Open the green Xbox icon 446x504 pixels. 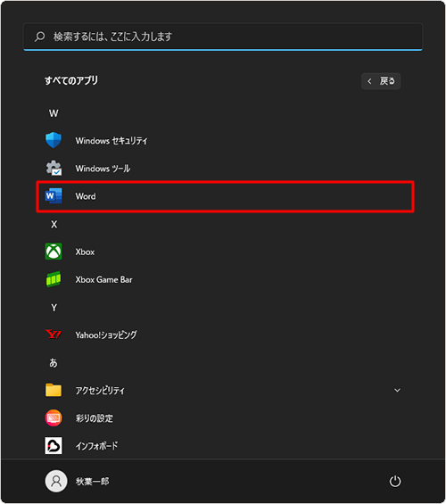tap(54, 252)
